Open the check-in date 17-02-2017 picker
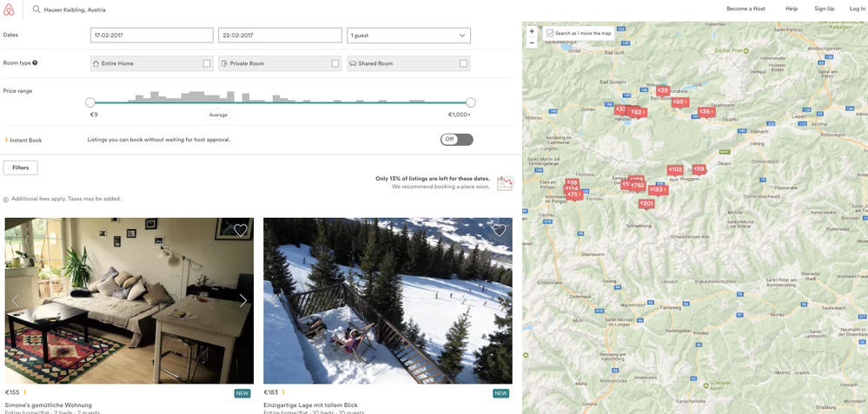868x414 pixels. click(151, 36)
